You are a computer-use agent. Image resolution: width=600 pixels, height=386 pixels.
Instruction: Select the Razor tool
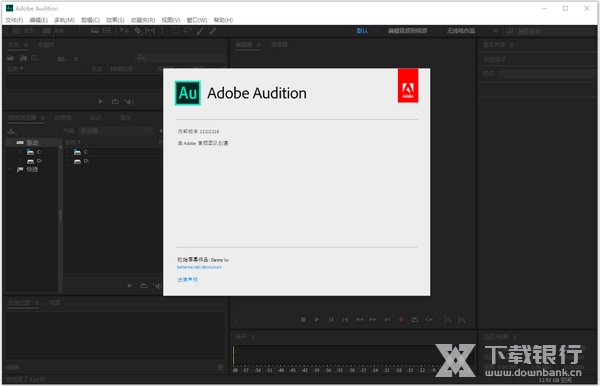pyautogui.click(x=137, y=31)
